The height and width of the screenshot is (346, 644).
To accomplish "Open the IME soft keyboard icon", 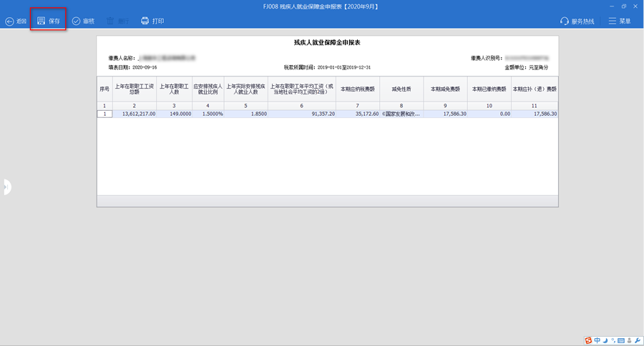I will [x=620, y=340].
